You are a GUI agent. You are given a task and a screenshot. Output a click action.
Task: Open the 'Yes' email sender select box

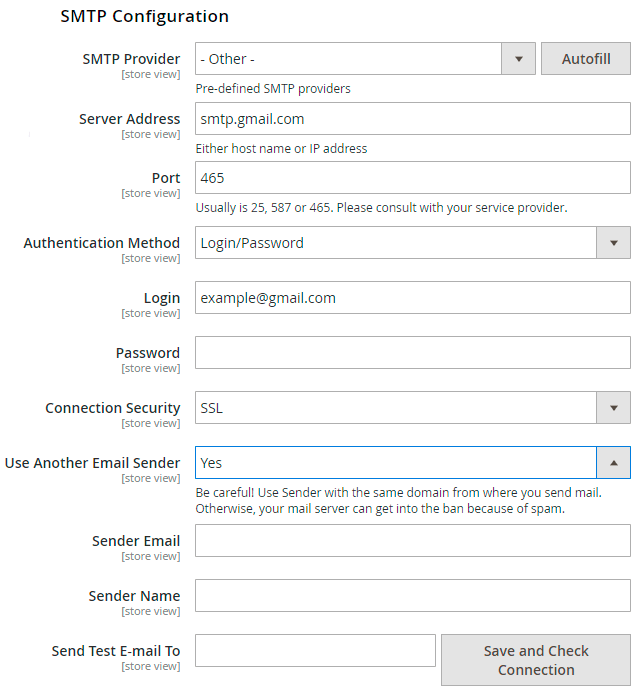[395, 462]
